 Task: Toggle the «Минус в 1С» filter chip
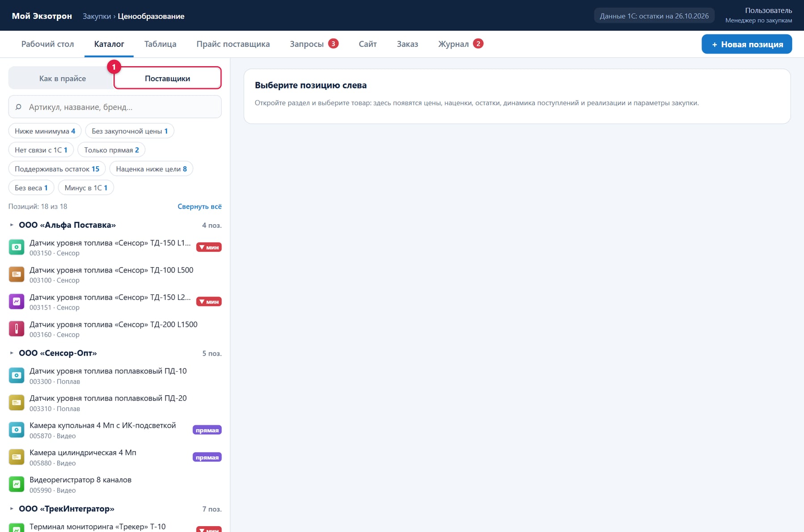tap(86, 188)
